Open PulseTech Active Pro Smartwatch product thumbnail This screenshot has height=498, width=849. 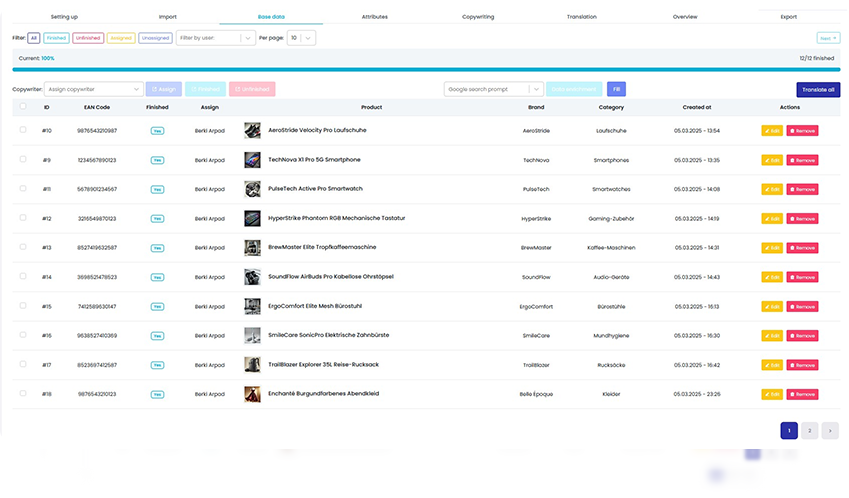coord(253,189)
